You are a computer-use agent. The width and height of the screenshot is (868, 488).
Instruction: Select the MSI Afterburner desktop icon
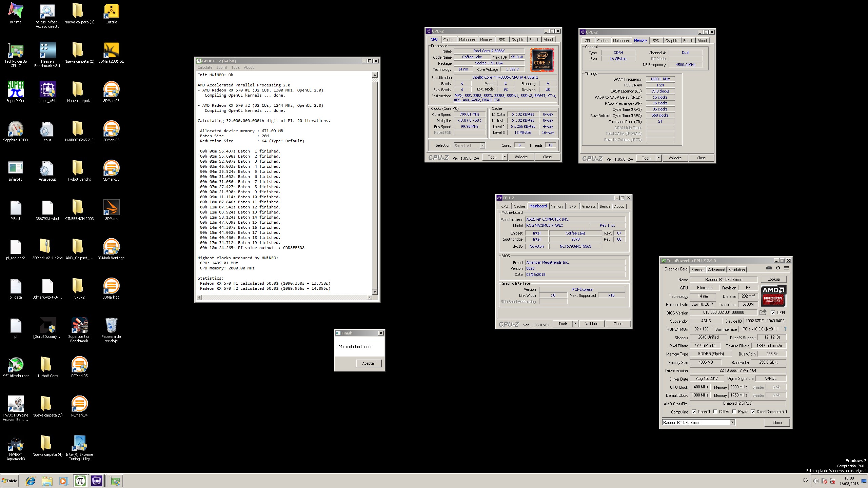(x=16, y=367)
